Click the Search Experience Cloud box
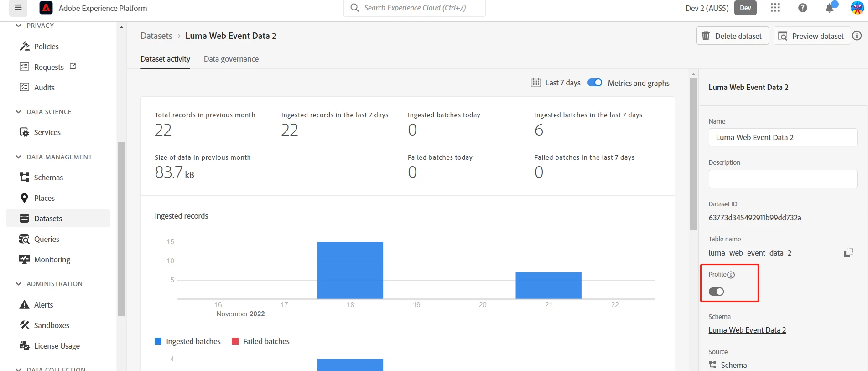Image resolution: width=868 pixels, height=371 pixels. tap(415, 8)
